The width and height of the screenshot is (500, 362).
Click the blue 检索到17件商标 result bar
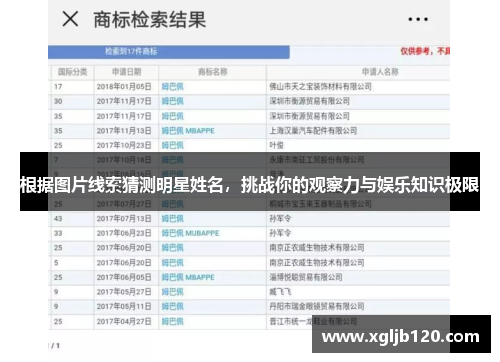(169, 52)
